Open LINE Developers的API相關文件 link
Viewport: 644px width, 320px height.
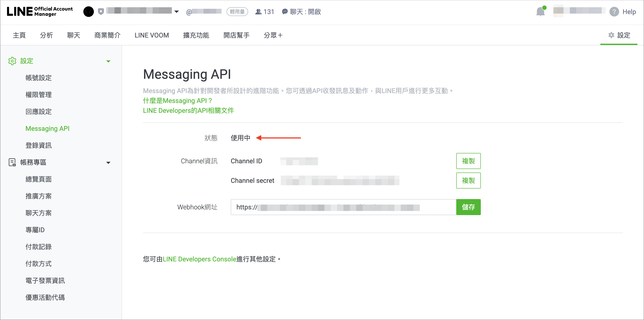[188, 111]
